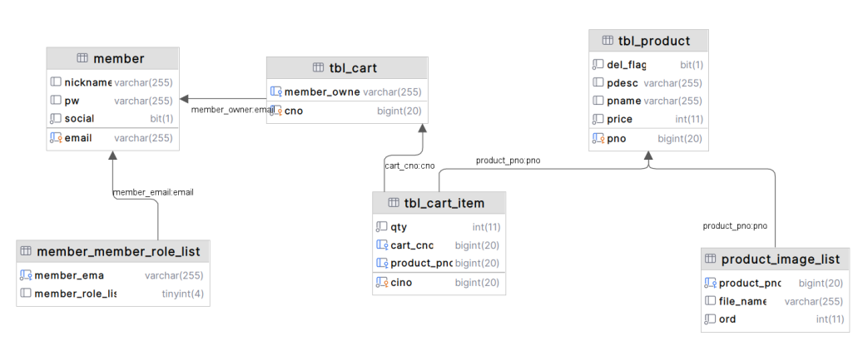Viewport: 868px width, 346px height.
Task: Click the table icon beside member_member_role_list title
Action: (x=26, y=251)
